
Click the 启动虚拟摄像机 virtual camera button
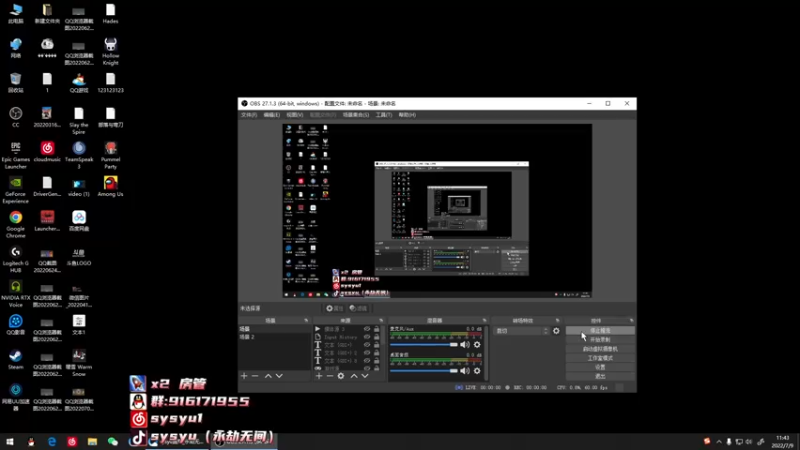pyautogui.click(x=600, y=349)
